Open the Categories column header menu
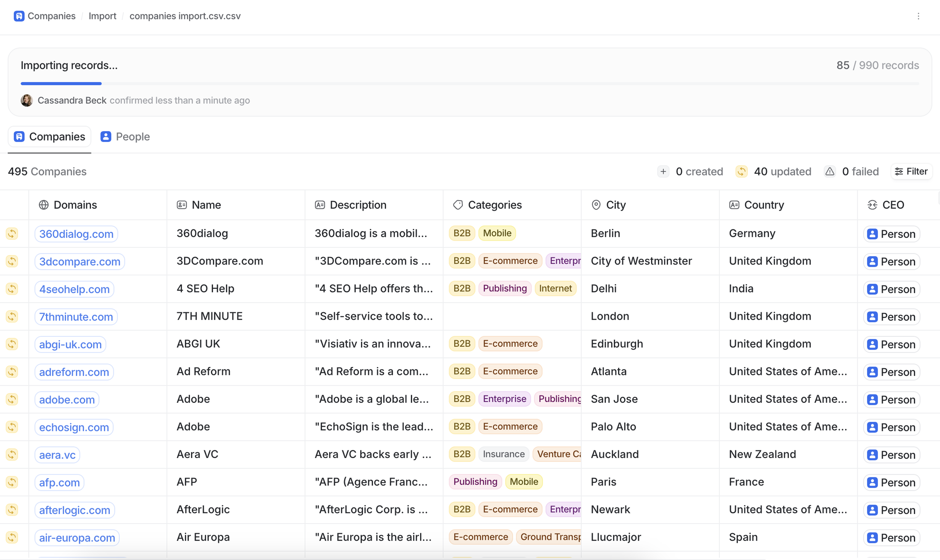The height and width of the screenshot is (560, 940). click(494, 205)
